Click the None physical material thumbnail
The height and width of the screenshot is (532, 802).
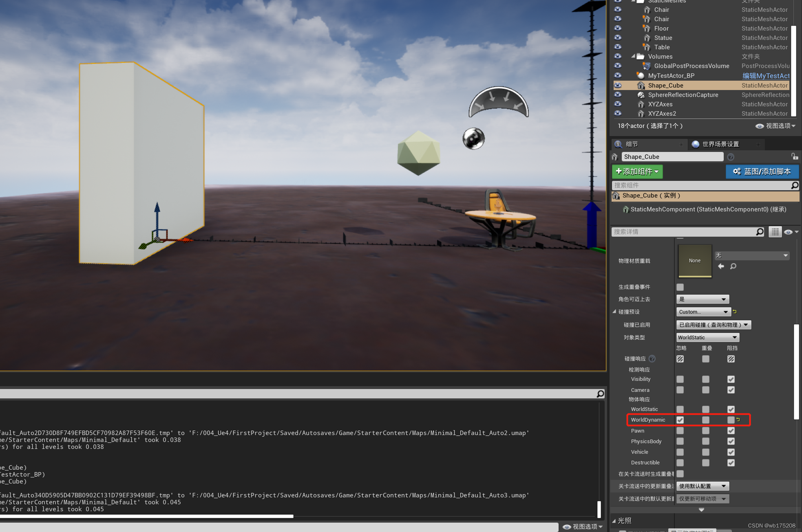(x=695, y=261)
